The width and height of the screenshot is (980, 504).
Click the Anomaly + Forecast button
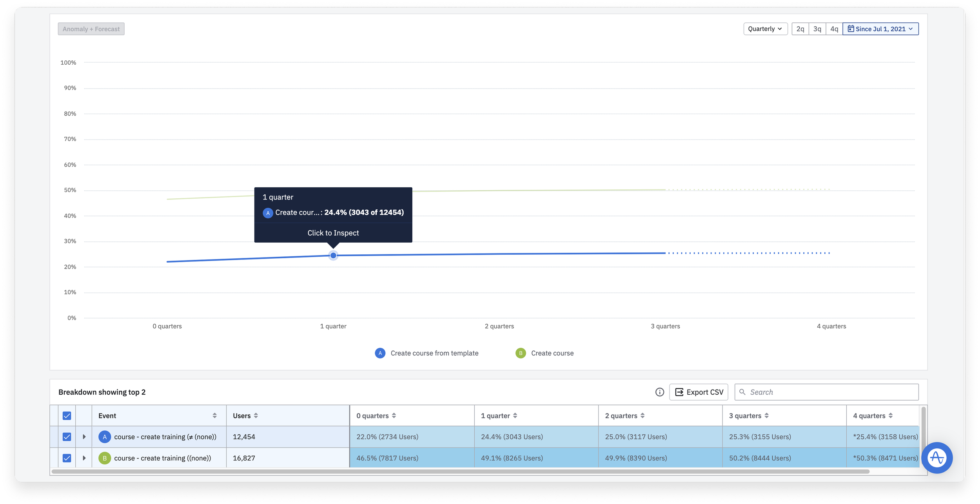click(x=91, y=29)
